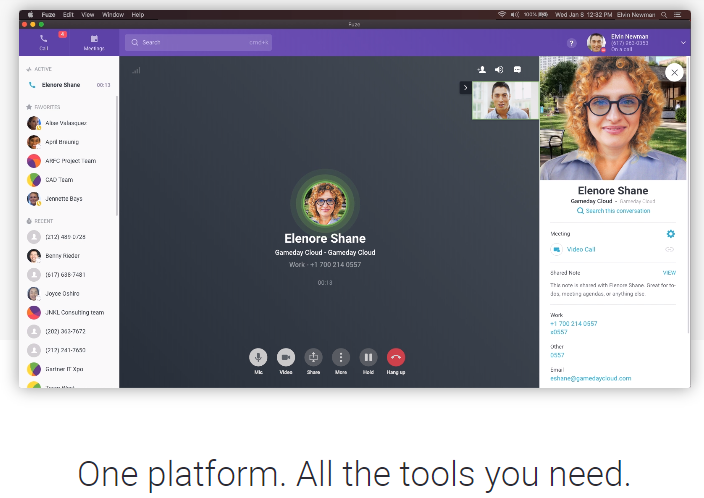Open the macOS notification center icon
Image resolution: width=704 pixels, height=498 pixels.
click(678, 15)
